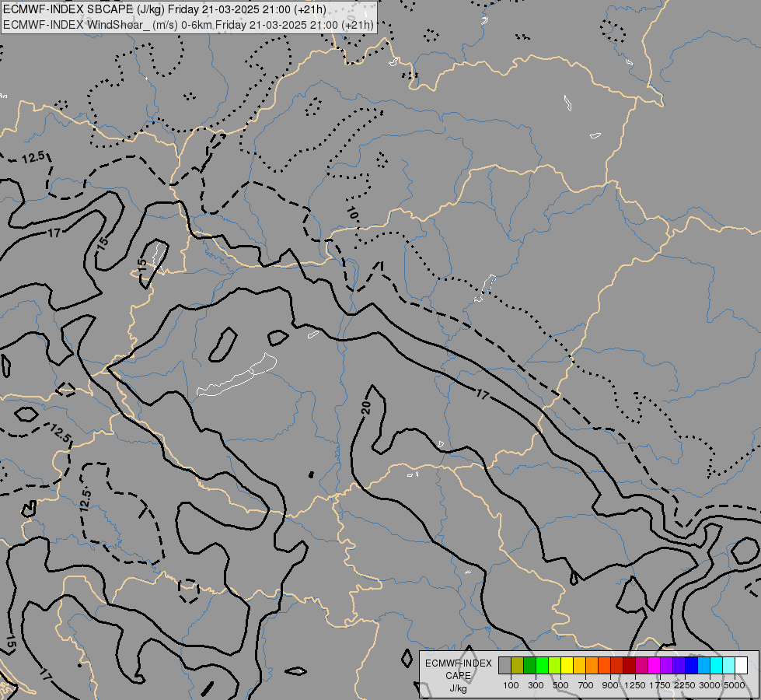Click the 5000 value under the legend
Image resolution: width=761 pixels, height=700 pixels.
click(735, 685)
